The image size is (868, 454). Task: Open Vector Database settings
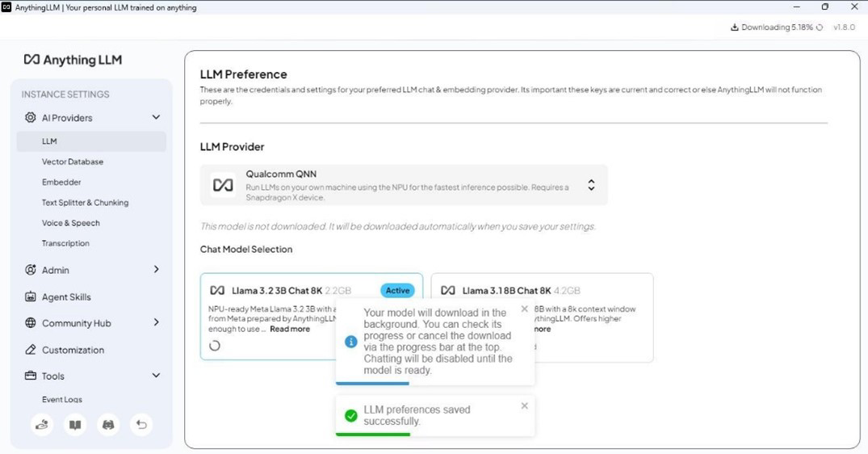click(73, 162)
